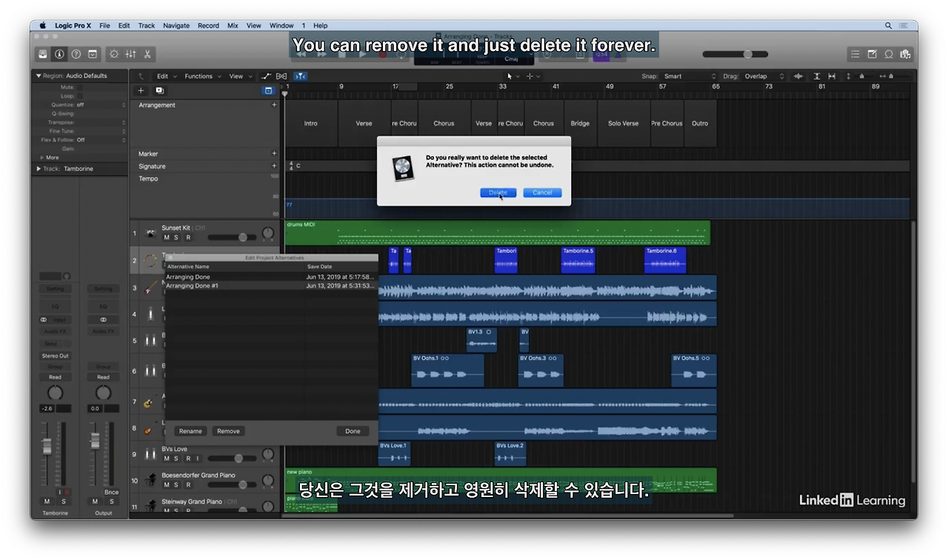Collapse the Region Audio Defaults section
948x560 pixels.
(x=39, y=76)
